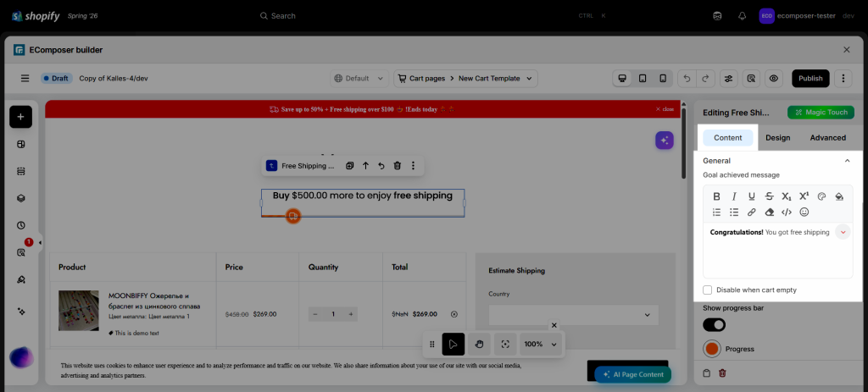Select the Content tab

click(x=728, y=138)
